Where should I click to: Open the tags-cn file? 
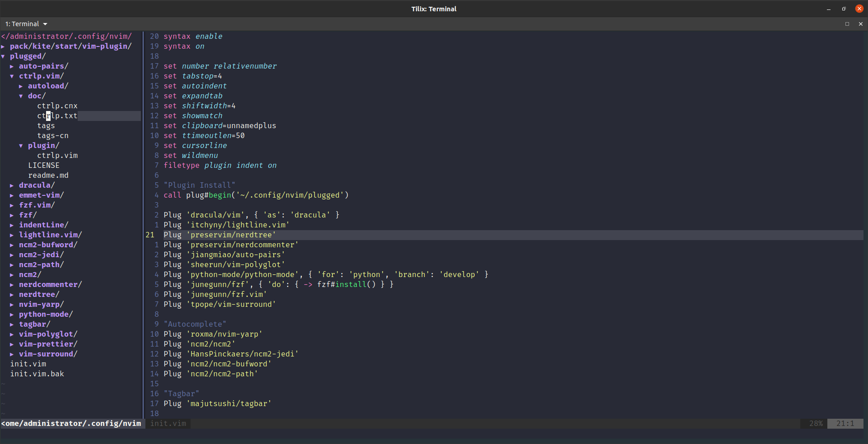(53, 136)
